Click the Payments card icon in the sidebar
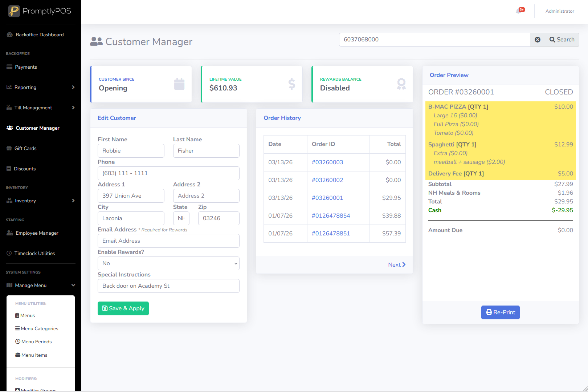The image size is (588, 392). coord(9,67)
